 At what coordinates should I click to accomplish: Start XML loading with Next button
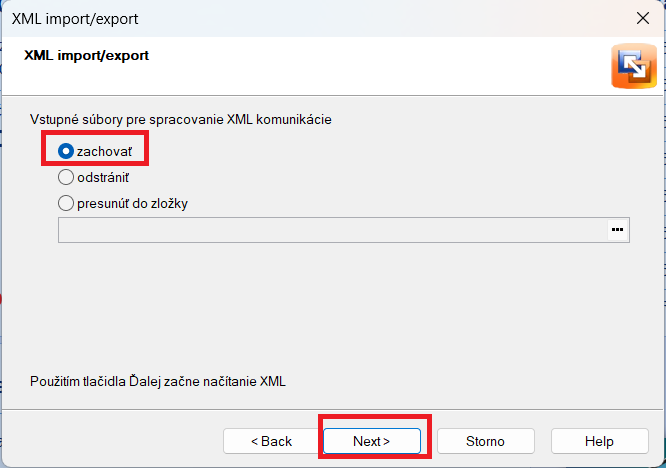tap(372, 441)
